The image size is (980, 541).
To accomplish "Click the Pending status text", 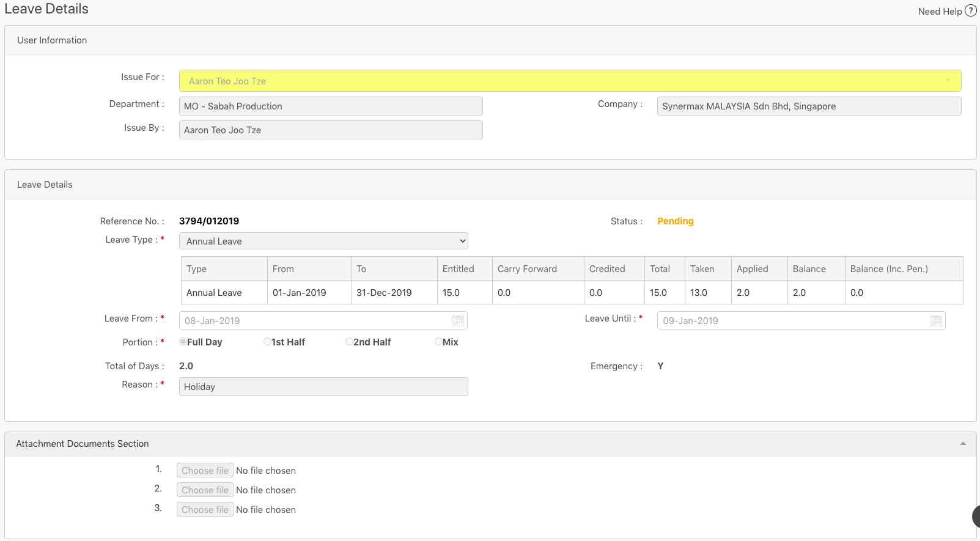I will coord(676,221).
